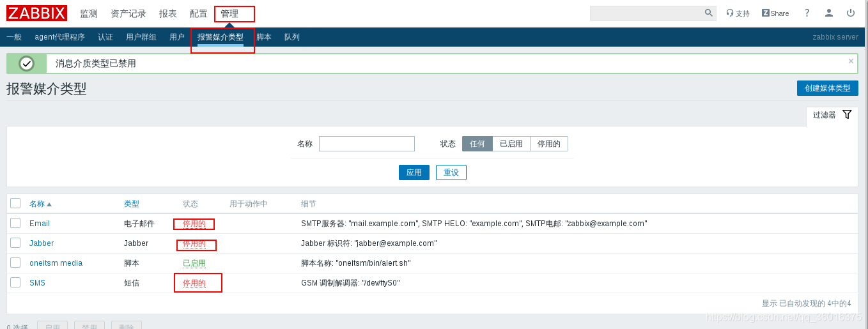
Task: Toggle the Email 停用的 status link
Action: pyautogui.click(x=194, y=224)
